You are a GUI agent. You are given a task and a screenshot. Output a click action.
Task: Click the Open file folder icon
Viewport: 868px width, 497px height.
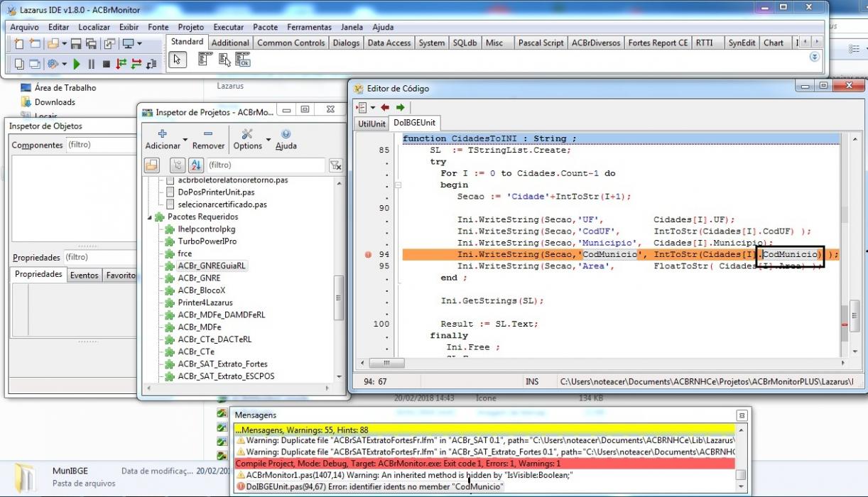pyautogui.click(x=53, y=44)
